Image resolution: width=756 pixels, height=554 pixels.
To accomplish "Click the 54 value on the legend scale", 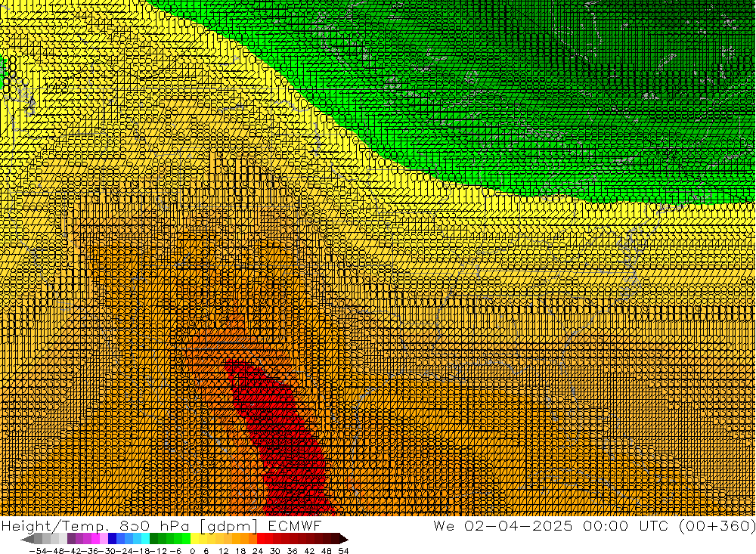I will pyautogui.click(x=343, y=550).
